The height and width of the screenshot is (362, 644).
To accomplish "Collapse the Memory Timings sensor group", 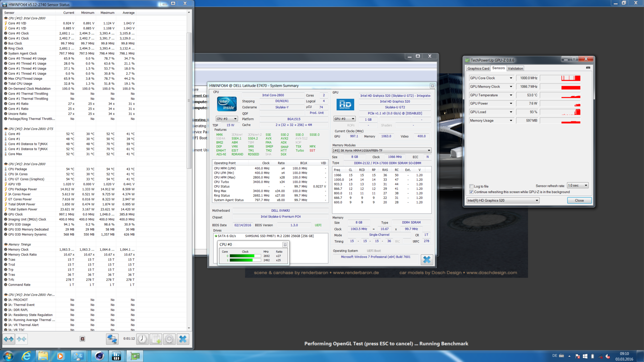I will click(6, 244).
